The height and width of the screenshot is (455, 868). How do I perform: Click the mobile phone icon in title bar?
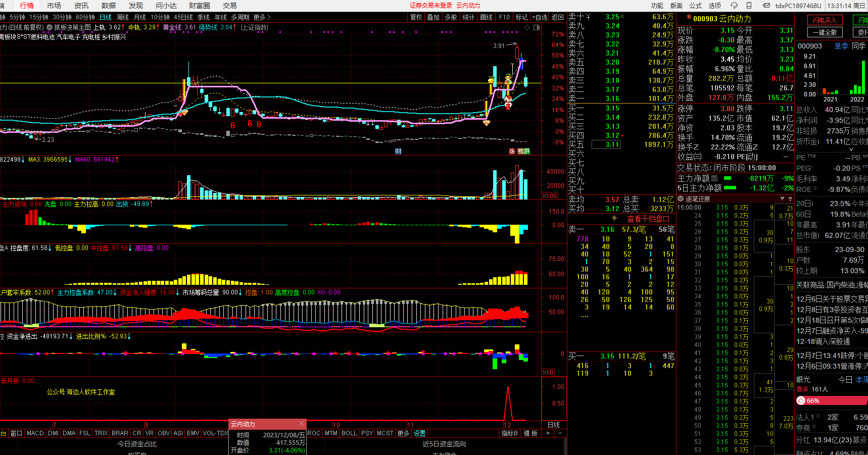[x=749, y=6]
